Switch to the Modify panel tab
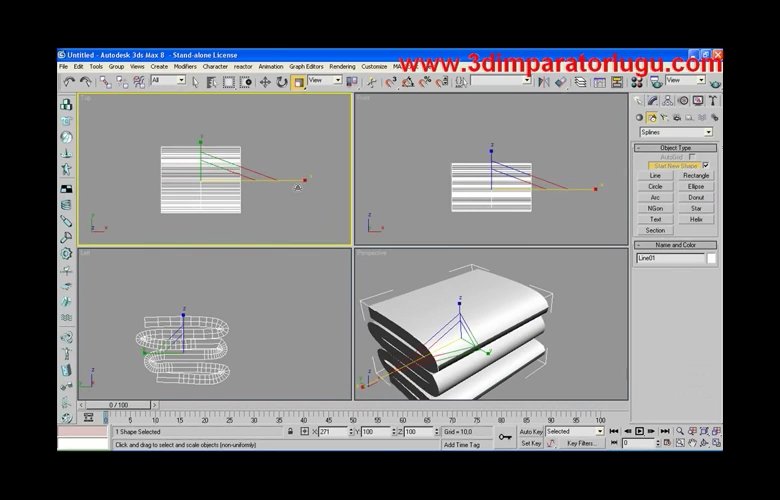The image size is (780, 500). coord(653,101)
